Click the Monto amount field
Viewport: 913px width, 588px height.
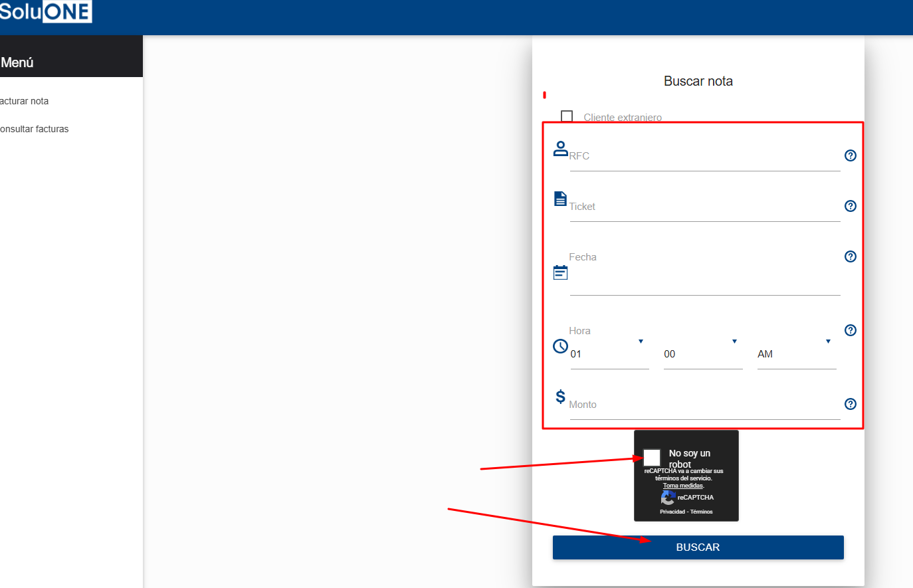(704, 405)
